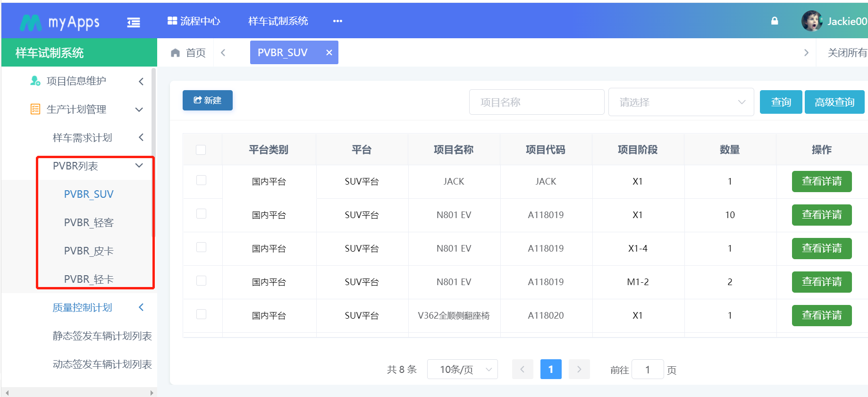Check the JACK project row checkbox
The width and height of the screenshot is (868, 397).
tap(201, 180)
